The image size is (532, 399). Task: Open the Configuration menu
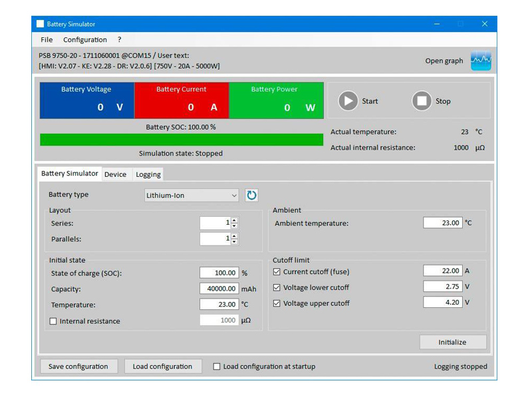pyautogui.click(x=85, y=40)
